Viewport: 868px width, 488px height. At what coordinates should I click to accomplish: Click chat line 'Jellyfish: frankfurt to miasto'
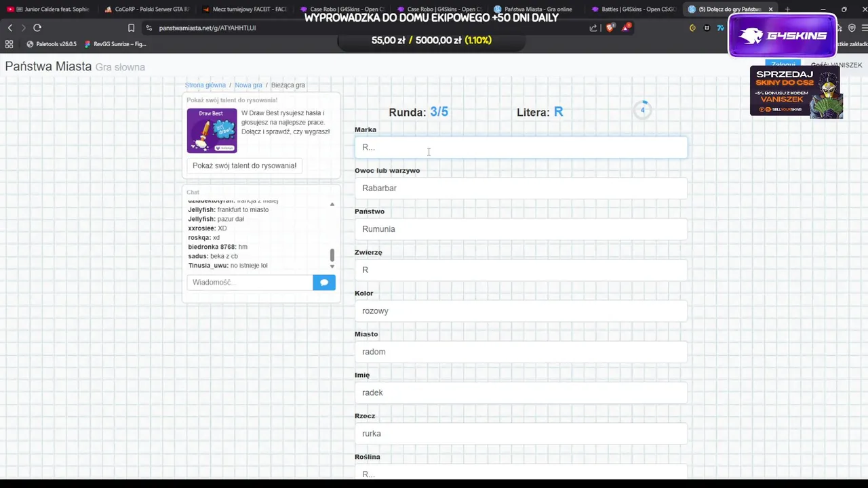228,210
